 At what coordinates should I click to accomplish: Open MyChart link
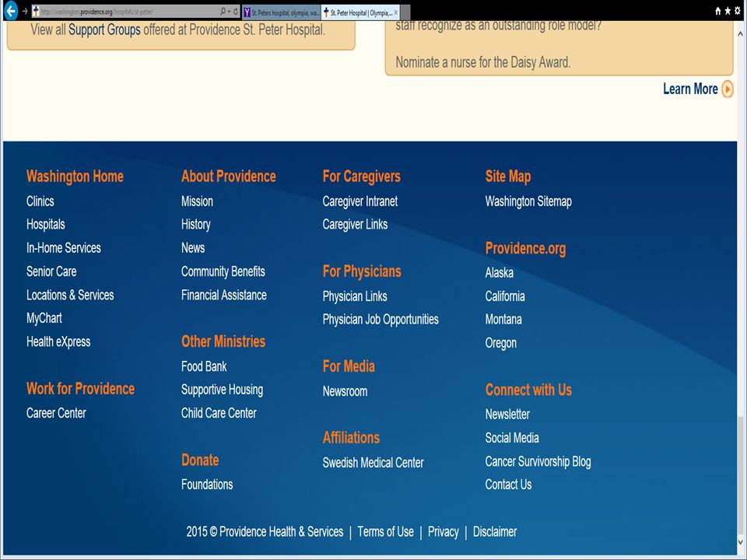(44, 319)
